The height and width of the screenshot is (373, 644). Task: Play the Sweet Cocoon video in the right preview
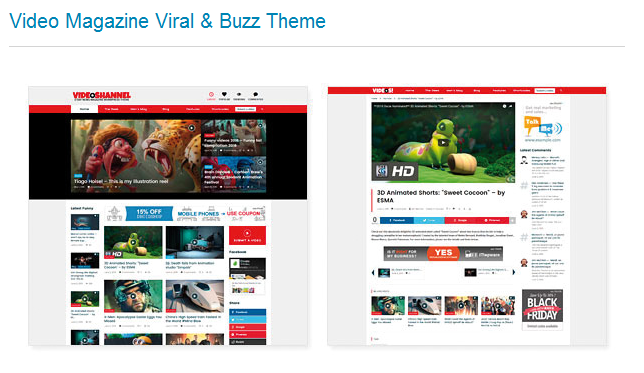tap(443, 143)
